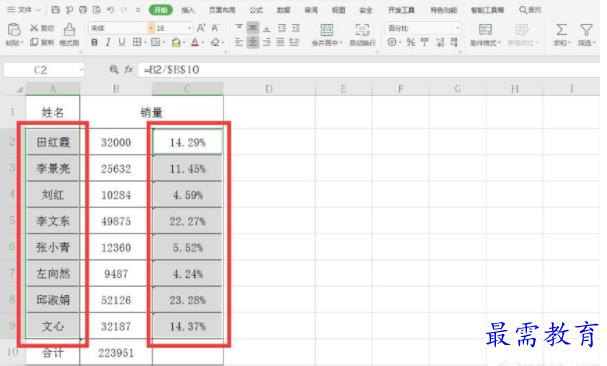Screen dimensions: 607x366
Task: Select the cell with name 李文东
Action: pos(53,221)
